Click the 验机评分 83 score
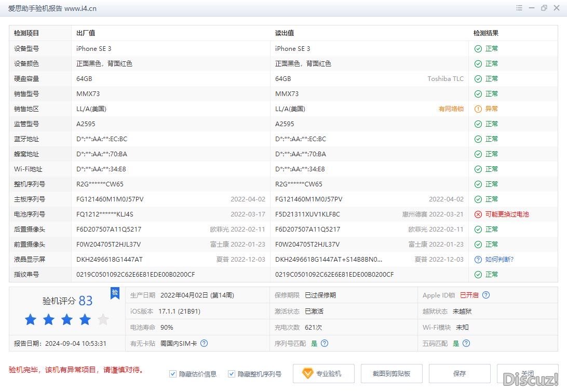 tap(67, 301)
